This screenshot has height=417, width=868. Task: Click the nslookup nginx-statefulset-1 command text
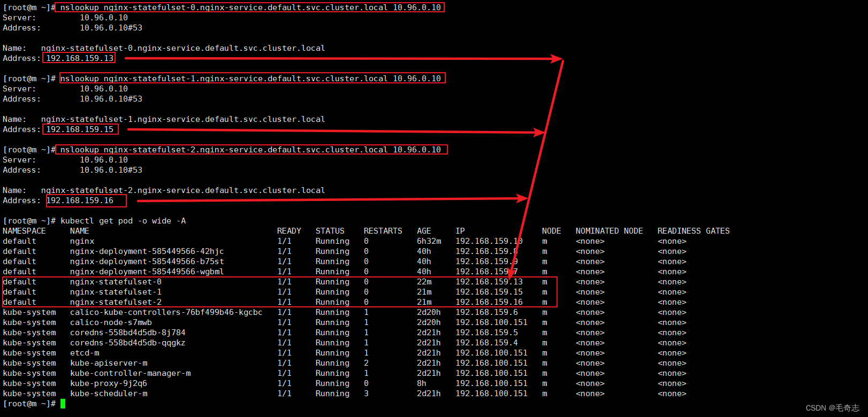250,79
